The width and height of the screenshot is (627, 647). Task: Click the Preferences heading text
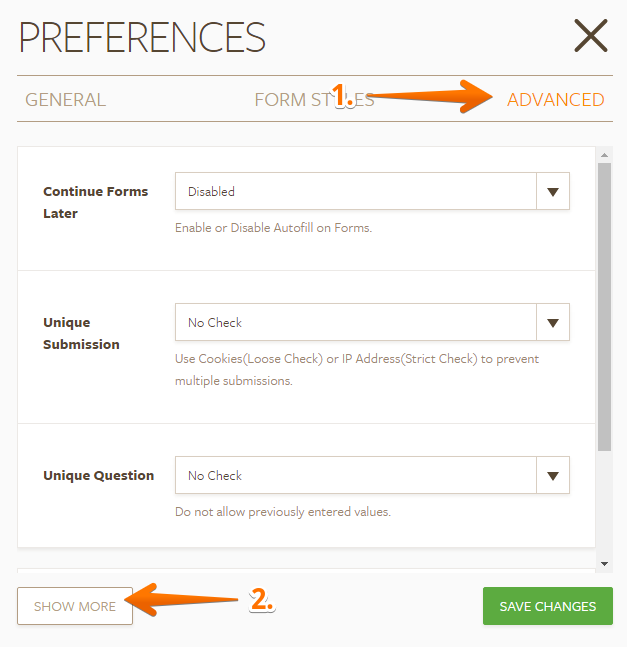(142, 37)
